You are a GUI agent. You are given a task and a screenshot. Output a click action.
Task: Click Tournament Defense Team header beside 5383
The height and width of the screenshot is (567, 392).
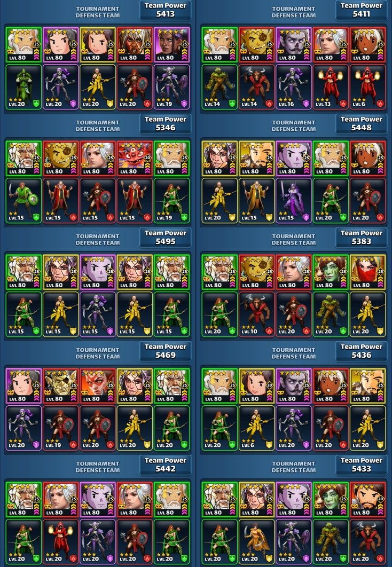coord(294,239)
